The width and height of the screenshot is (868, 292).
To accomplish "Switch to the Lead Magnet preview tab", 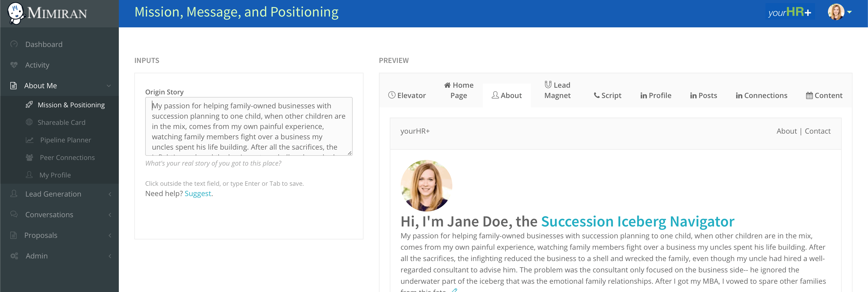I will coord(557,90).
